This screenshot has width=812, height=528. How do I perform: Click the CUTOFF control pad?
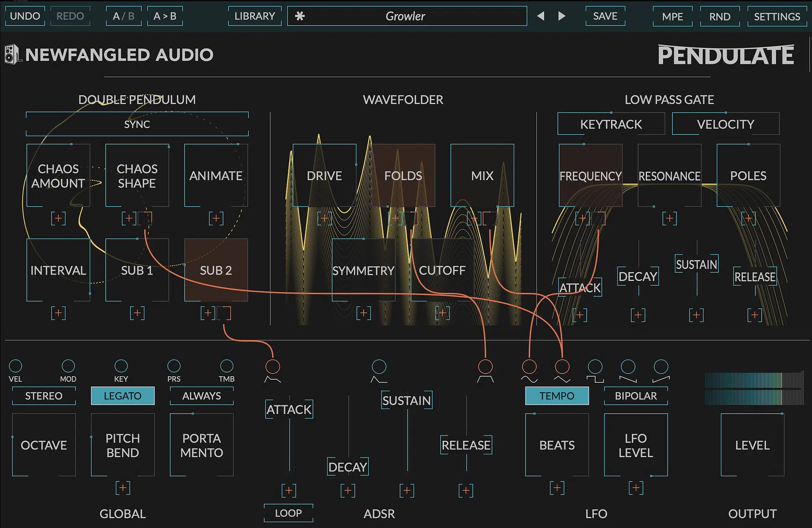point(442,270)
